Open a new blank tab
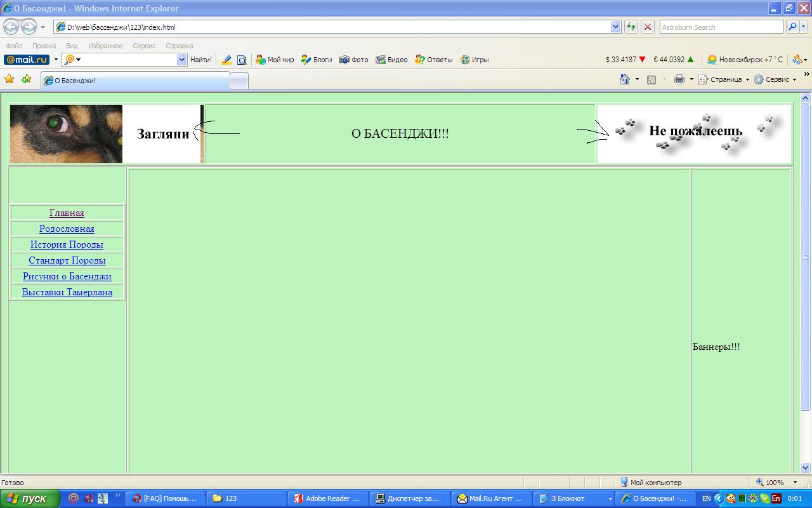Screen dimensions: 812x508 click(239, 81)
